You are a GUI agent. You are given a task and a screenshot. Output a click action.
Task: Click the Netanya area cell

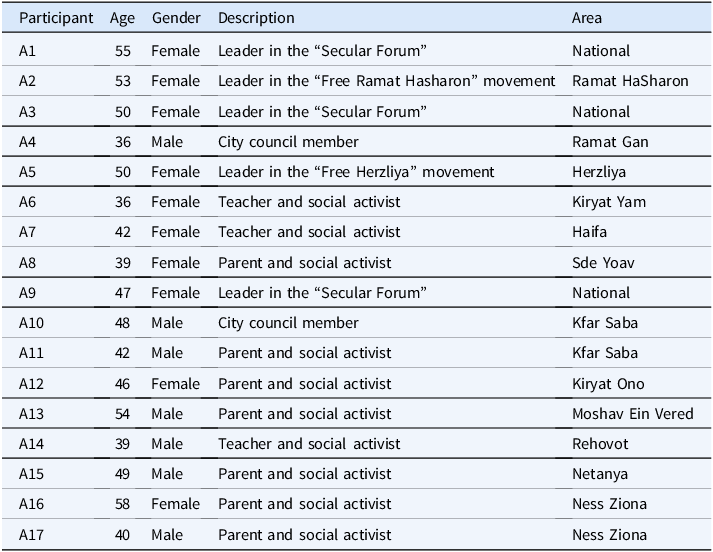(x=600, y=474)
